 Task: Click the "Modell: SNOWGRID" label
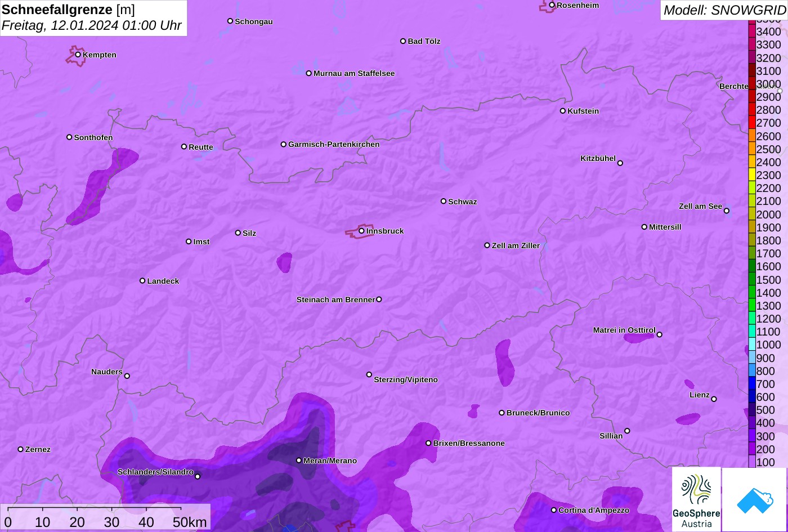point(724,10)
